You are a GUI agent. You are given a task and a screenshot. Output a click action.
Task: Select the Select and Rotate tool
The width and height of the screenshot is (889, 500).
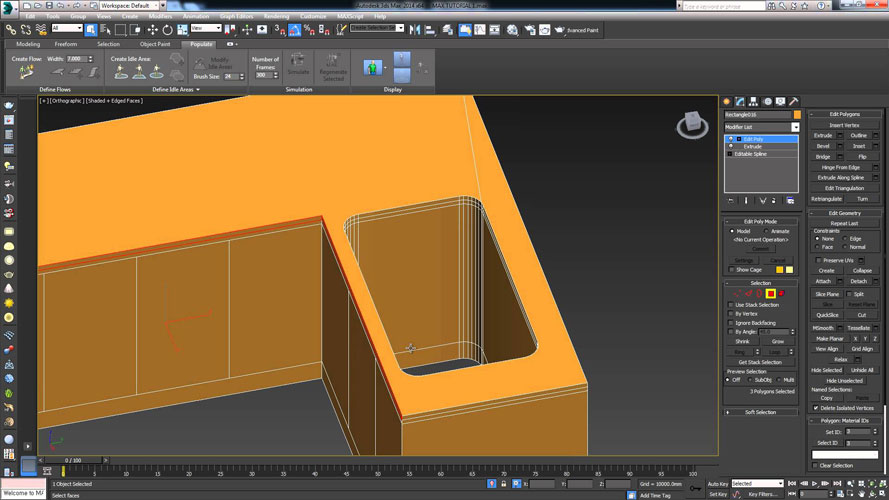click(167, 29)
